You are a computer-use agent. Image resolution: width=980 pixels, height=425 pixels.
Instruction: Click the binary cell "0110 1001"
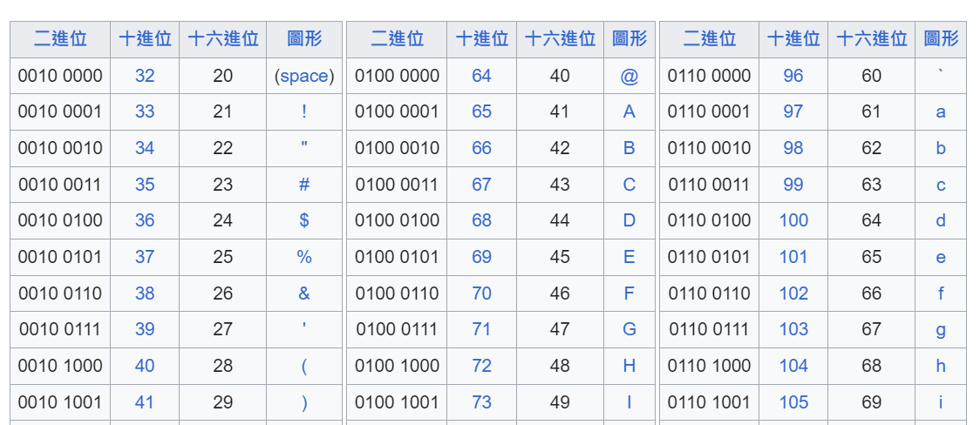[709, 402]
